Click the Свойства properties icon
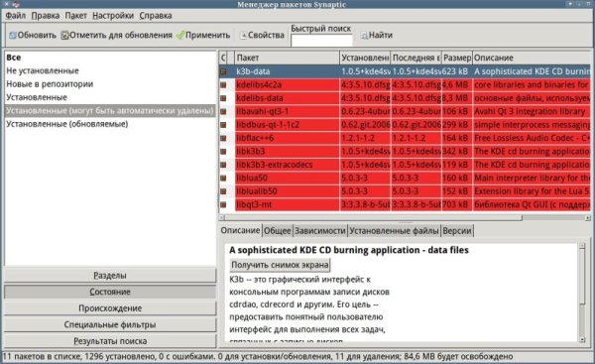This screenshot has width=595, height=364. pos(243,36)
